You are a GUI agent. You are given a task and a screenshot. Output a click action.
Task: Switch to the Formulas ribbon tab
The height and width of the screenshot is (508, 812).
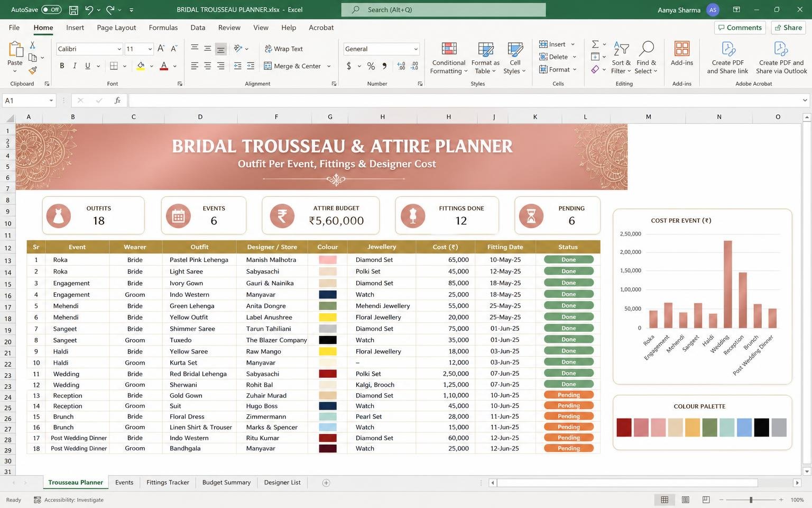pyautogui.click(x=163, y=28)
